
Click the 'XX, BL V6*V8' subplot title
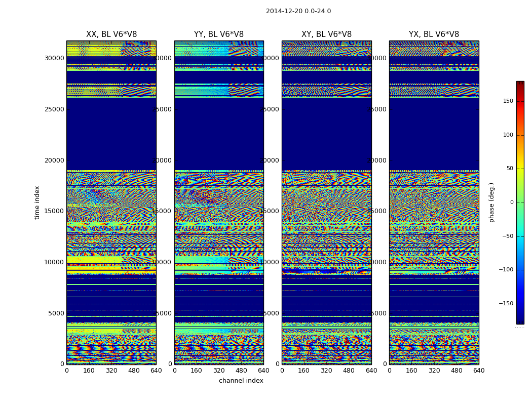(111, 34)
